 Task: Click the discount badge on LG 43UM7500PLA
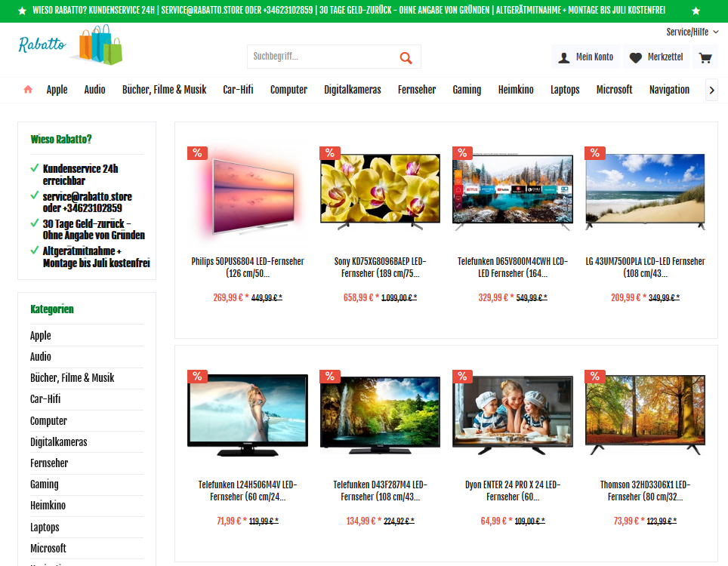point(595,153)
